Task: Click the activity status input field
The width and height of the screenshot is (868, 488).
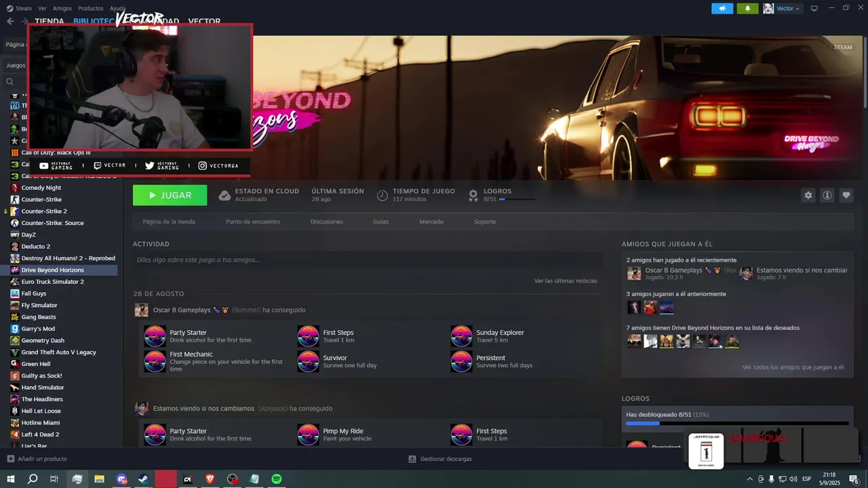Action: coord(368,260)
